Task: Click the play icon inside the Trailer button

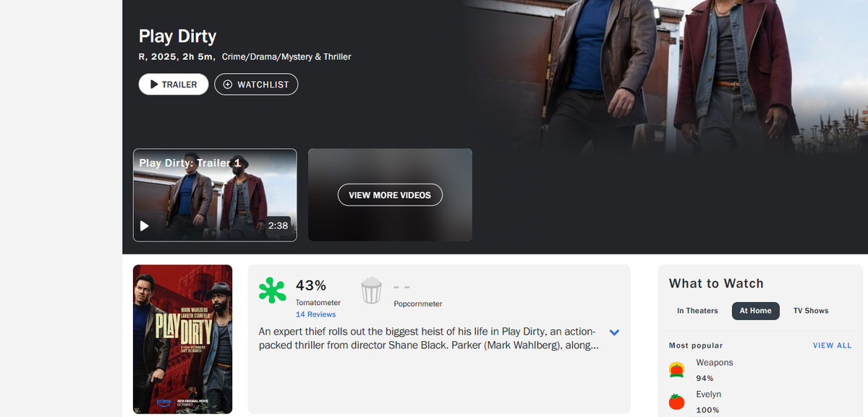Action: [154, 85]
